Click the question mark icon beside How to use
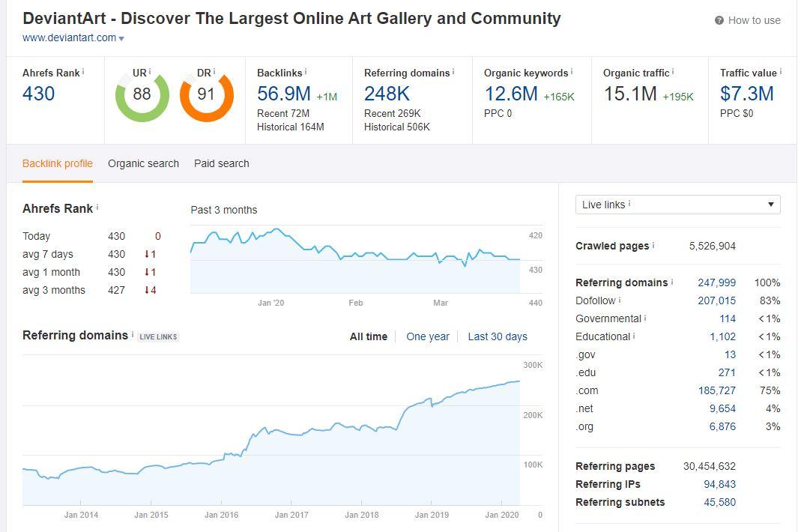This screenshot has width=807, height=532. pos(719,21)
